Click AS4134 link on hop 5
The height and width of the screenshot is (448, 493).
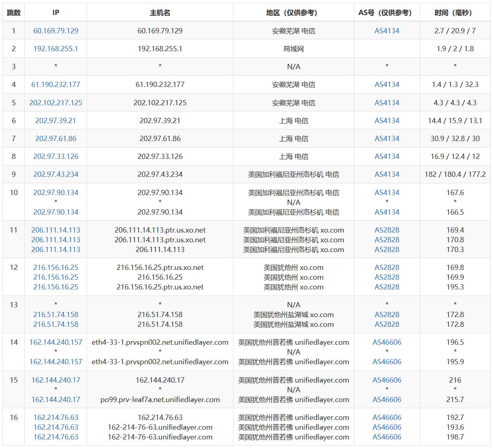click(x=386, y=102)
